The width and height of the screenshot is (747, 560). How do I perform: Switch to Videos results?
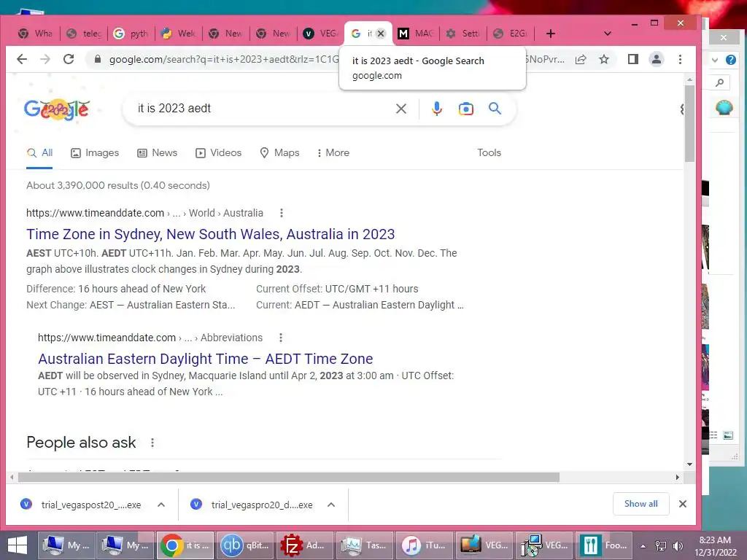[219, 153]
